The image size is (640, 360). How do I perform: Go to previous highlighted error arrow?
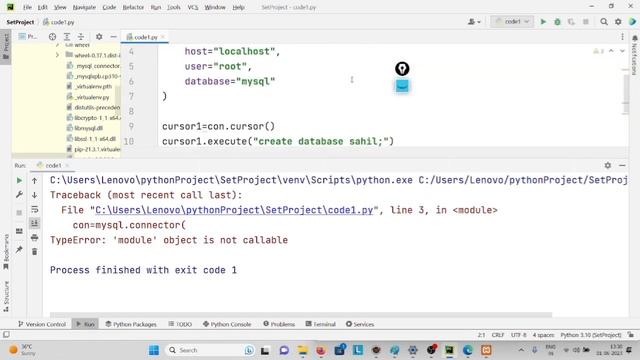click(611, 51)
